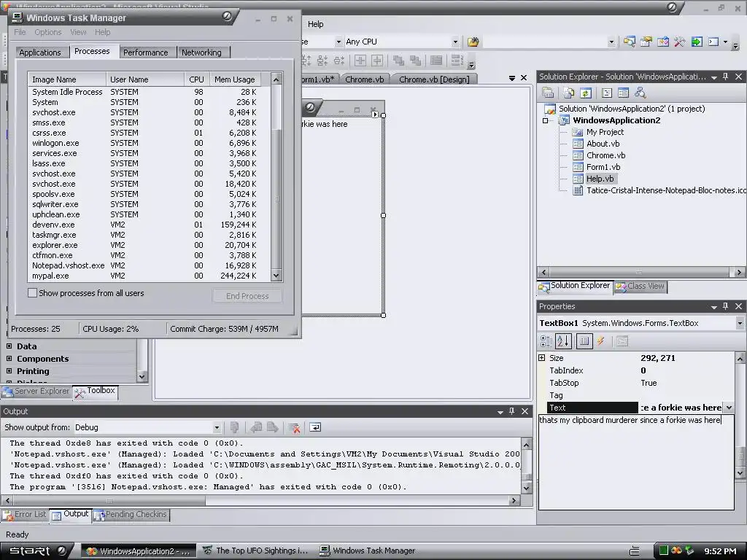Click View Class Diagram icon in Solution Explorer

(640, 93)
